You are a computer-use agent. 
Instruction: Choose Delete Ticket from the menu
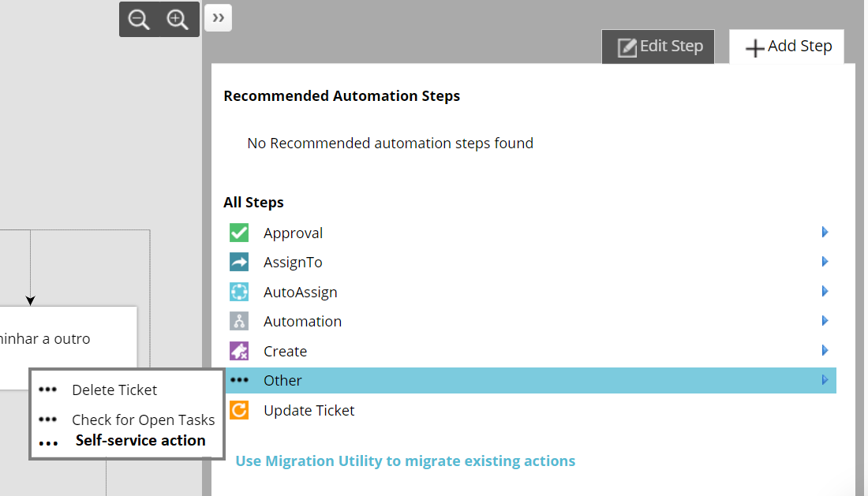click(114, 390)
